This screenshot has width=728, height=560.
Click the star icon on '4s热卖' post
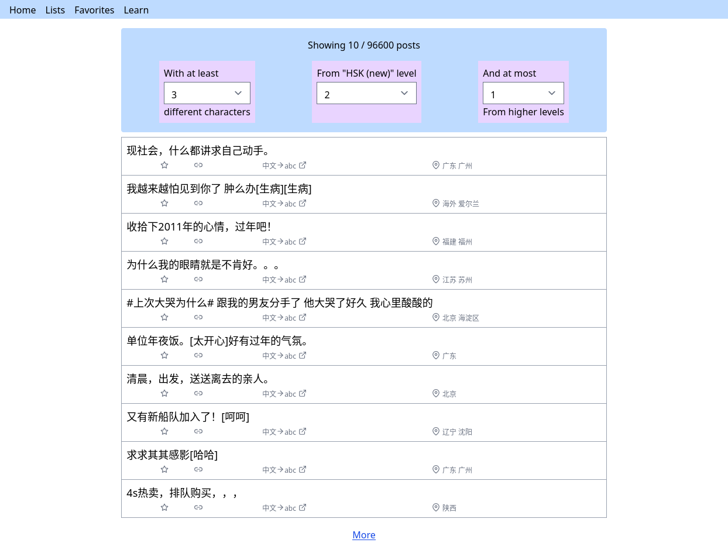pyautogui.click(x=164, y=508)
